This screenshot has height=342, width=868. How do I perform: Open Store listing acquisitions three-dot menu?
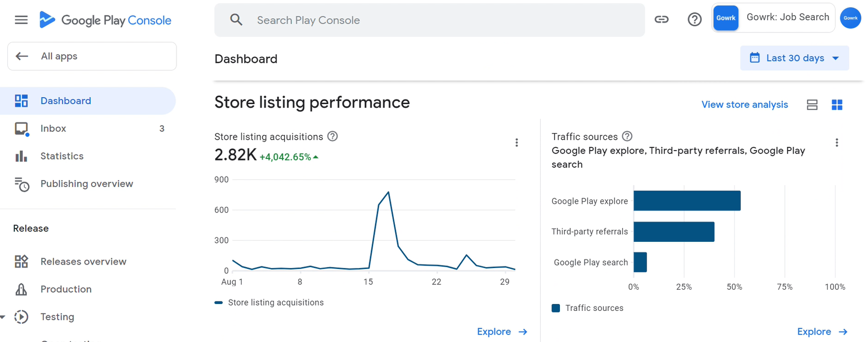(x=517, y=143)
